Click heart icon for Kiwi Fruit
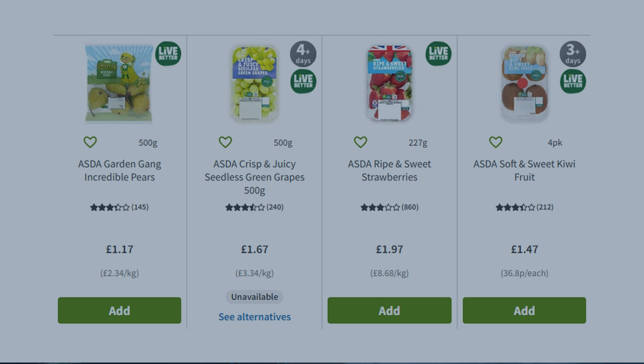This screenshot has width=644, height=364. click(495, 142)
